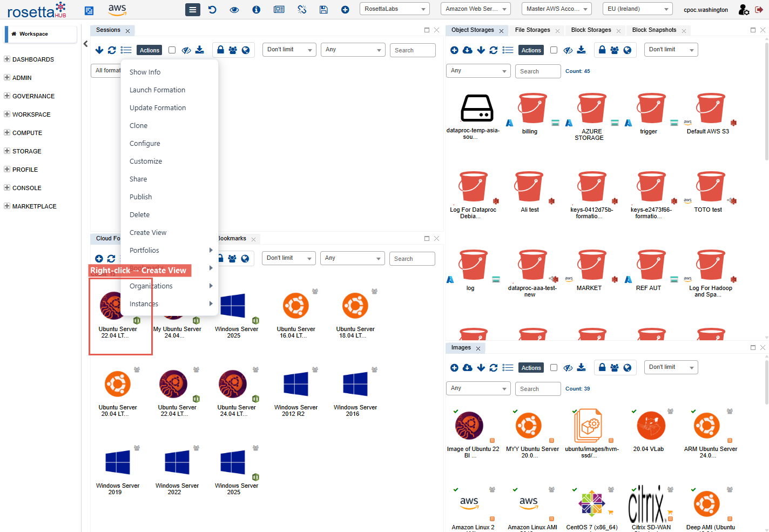This screenshot has height=532, width=769.
Task: Click the globe icon in Sessions panel toolbar
Action: pyautogui.click(x=246, y=50)
